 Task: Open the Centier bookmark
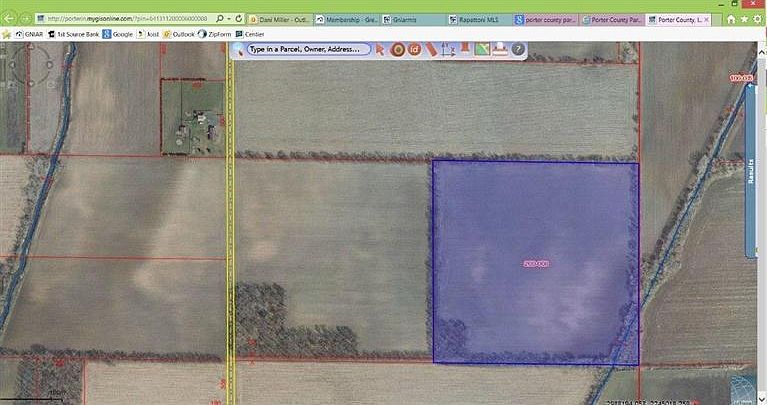[250, 34]
